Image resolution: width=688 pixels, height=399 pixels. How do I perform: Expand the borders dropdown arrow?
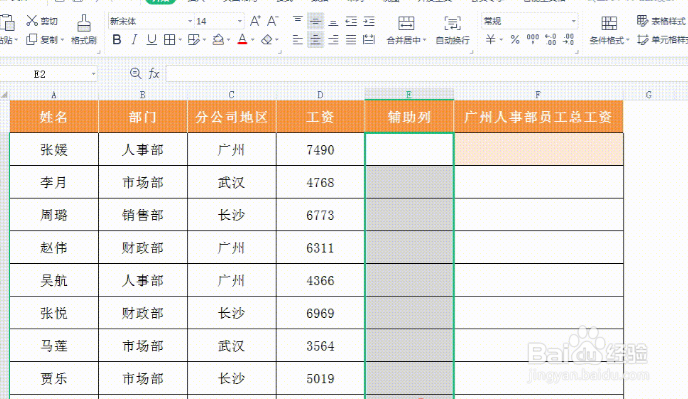click(180, 40)
